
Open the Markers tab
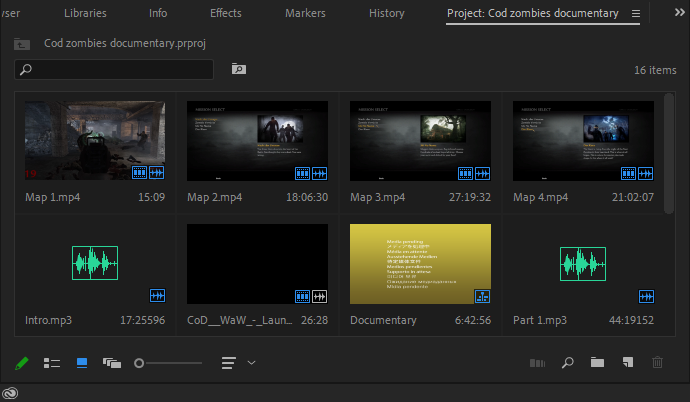coord(305,13)
